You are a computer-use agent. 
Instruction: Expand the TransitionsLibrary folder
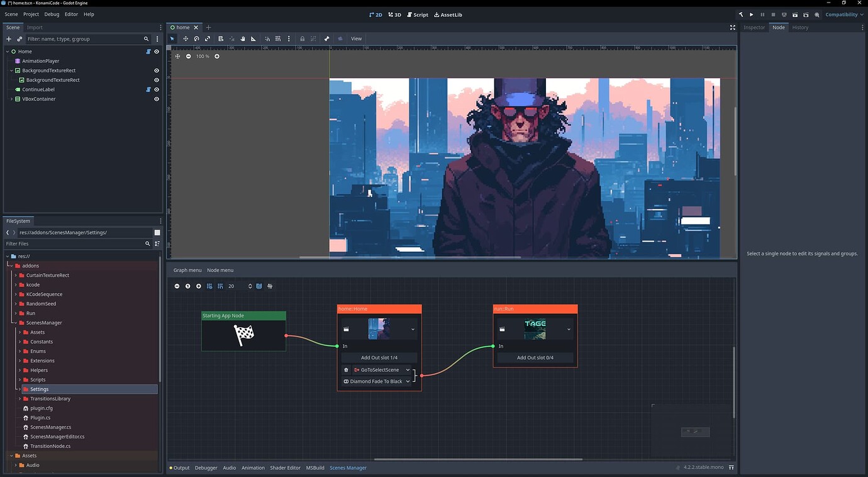pos(20,398)
